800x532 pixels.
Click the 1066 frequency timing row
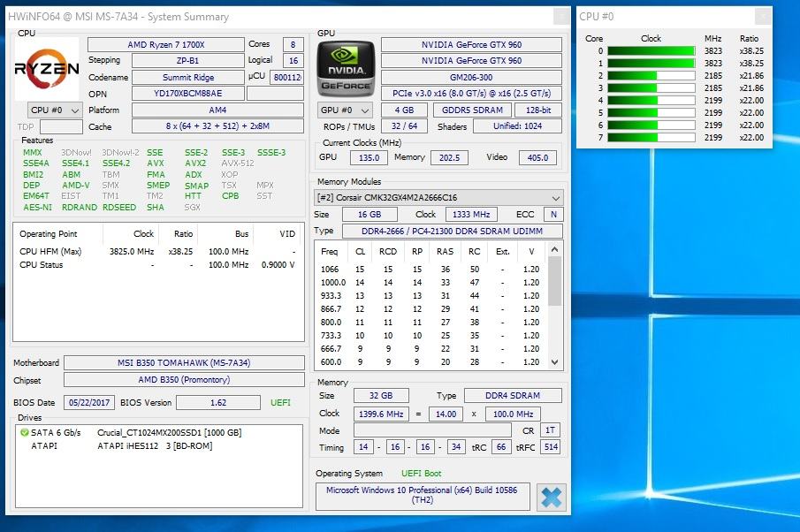click(430, 269)
